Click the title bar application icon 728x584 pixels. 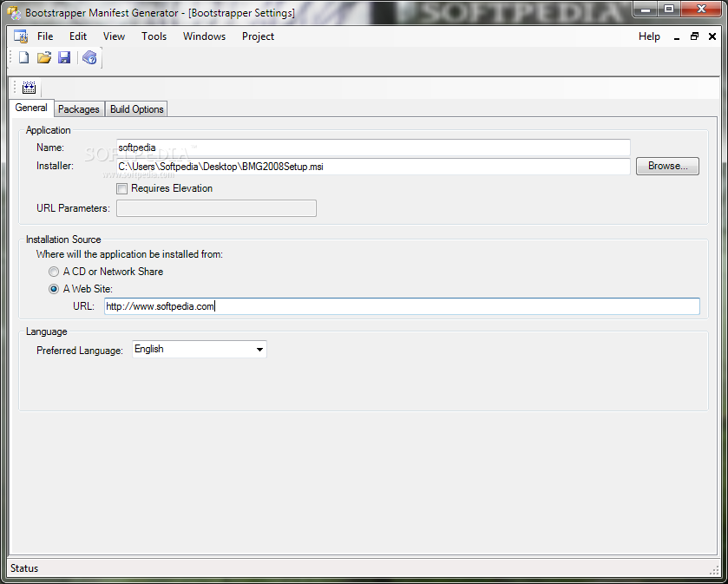coord(15,12)
